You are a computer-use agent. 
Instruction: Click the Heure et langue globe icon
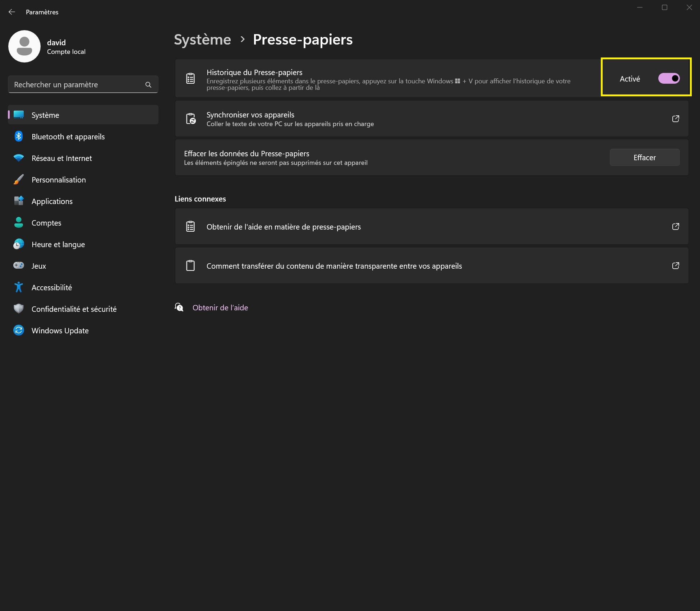point(19,244)
